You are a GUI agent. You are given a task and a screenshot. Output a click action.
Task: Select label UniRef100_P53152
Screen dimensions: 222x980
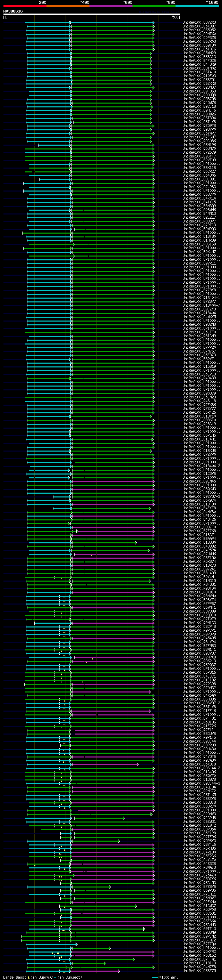(199, 955)
